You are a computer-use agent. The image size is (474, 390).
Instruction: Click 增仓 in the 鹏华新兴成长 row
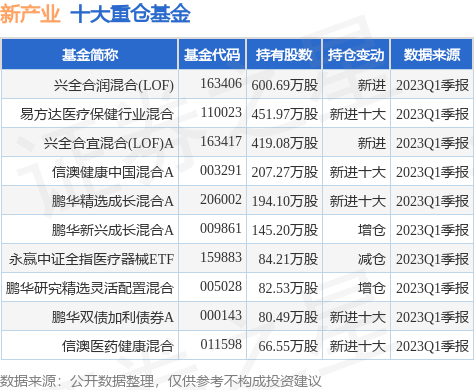click(372, 230)
